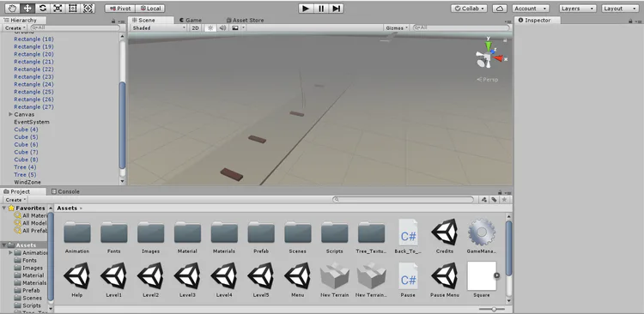644x314 pixels.
Task: Toggle Persp projection label
Action: [488, 80]
